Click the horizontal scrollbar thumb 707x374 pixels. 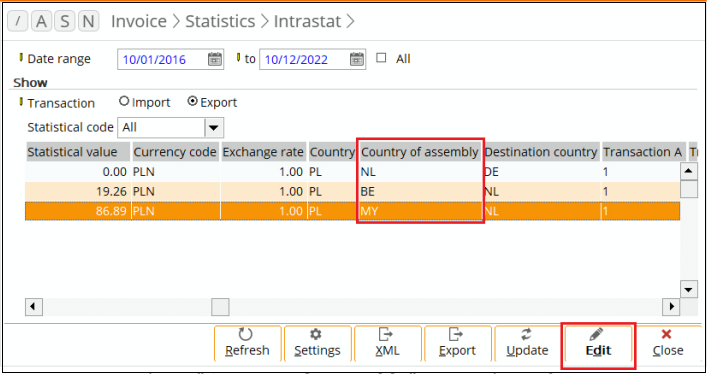click(220, 307)
